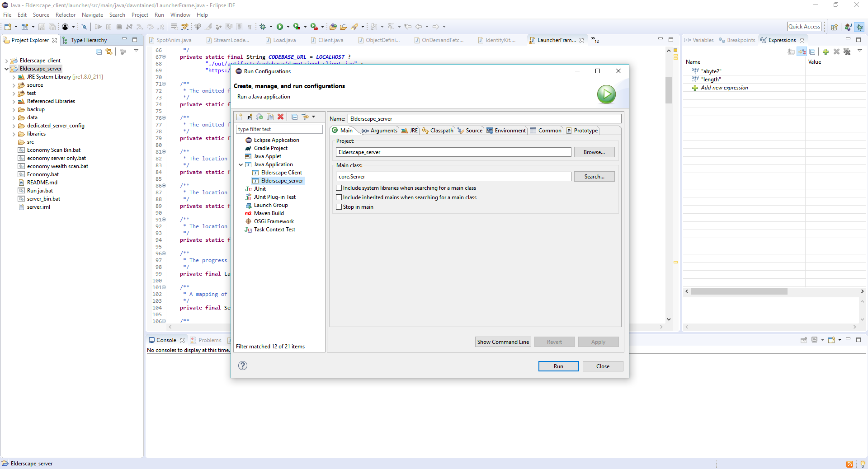Click the type filter text field

[x=279, y=129]
